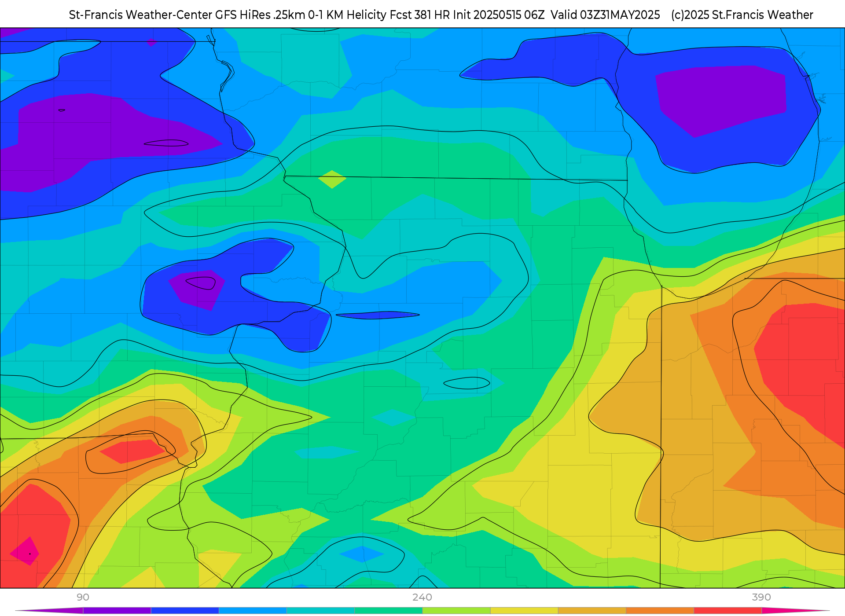Screen dimensions: 845x616
Task: Select the red colorbar segment
Action: (x=728, y=611)
